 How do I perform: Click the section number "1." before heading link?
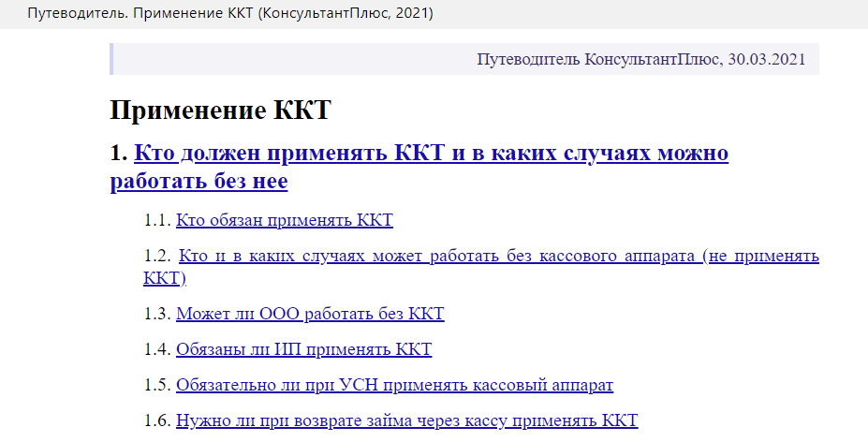click(118, 154)
